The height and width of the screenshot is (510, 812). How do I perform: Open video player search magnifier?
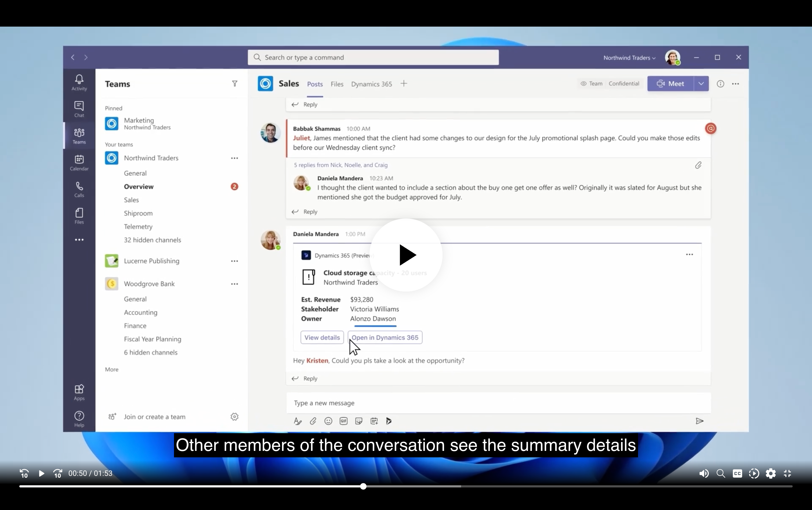pyautogui.click(x=721, y=473)
